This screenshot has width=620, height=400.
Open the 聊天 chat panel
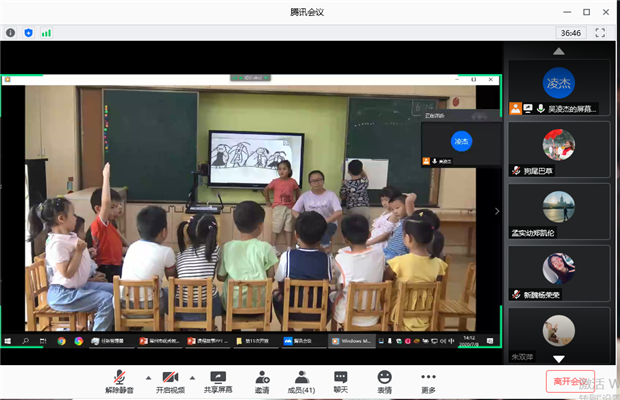click(x=340, y=381)
